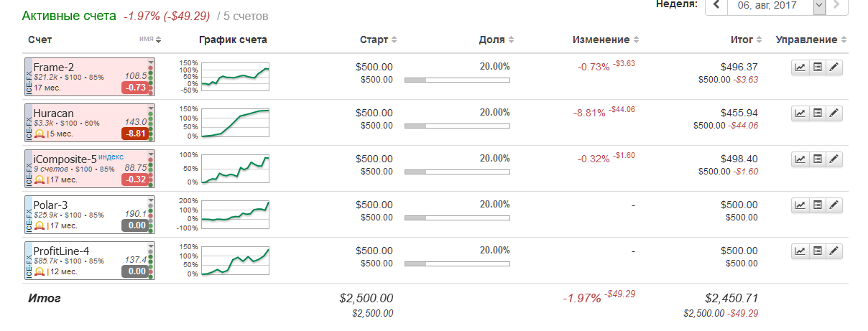Show the chart icon for Polar-3
868x331 pixels.
pyautogui.click(x=800, y=205)
